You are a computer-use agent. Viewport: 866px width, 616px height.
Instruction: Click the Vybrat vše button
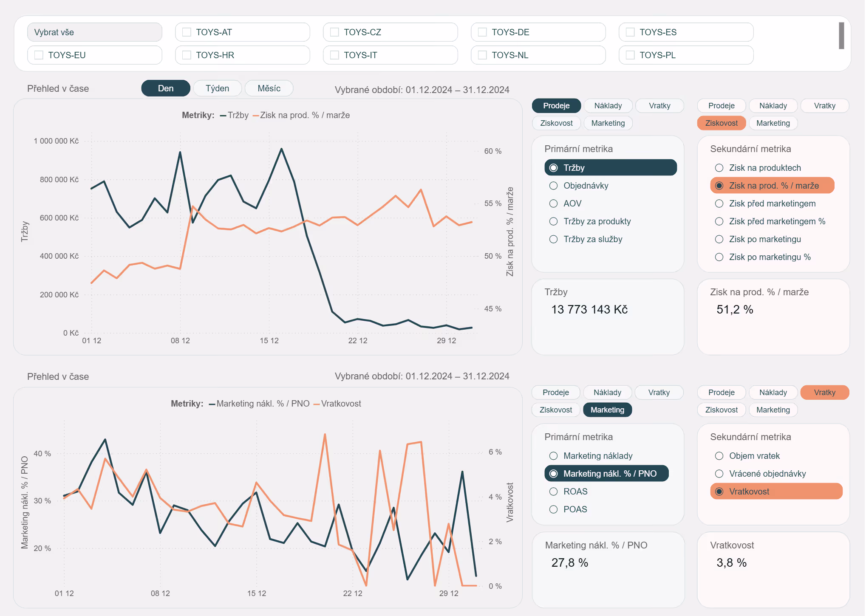pyautogui.click(x=94, y=32)
